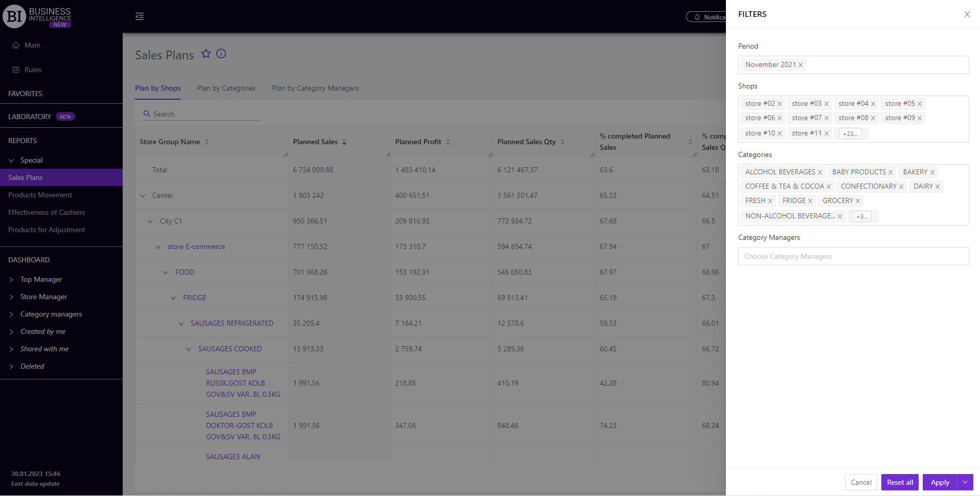Open the Plan by Category Managers tab
Image resolution: width=980 pixels, height=496 pixels.
(315, 88)
